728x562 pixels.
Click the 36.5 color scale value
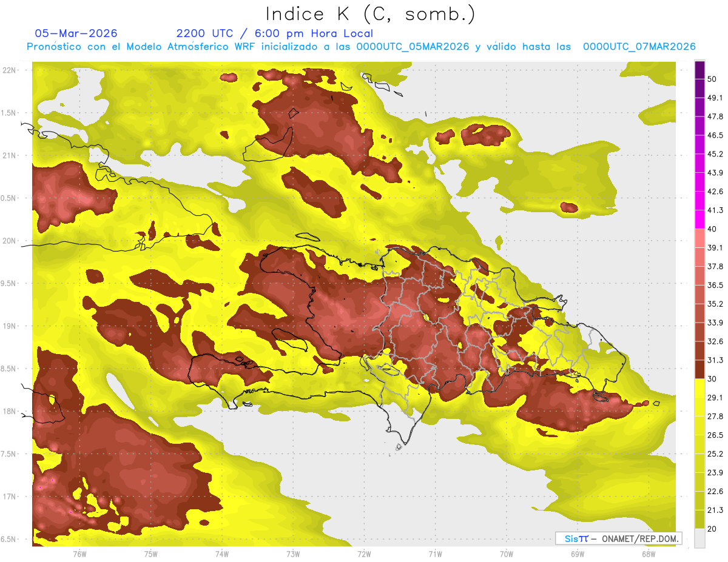click(715, 285)
